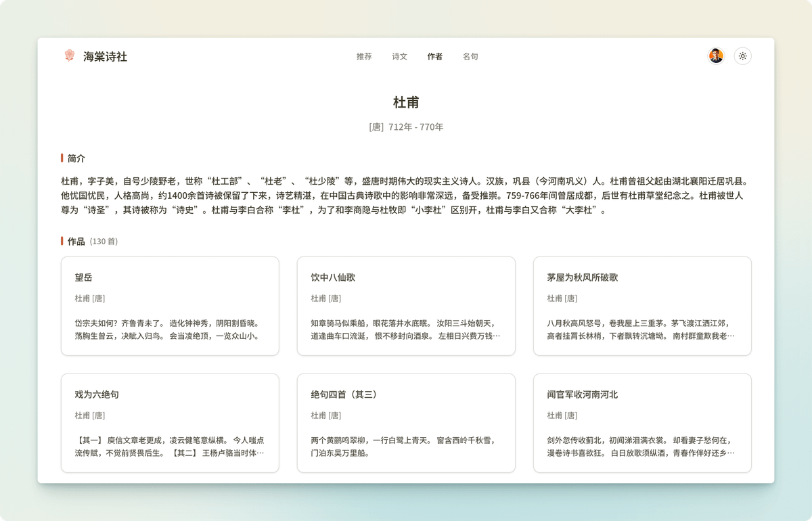Screen dimensions: 812x521
Task: Select the 作者 navigation tab
Action: tap(435, 57)
